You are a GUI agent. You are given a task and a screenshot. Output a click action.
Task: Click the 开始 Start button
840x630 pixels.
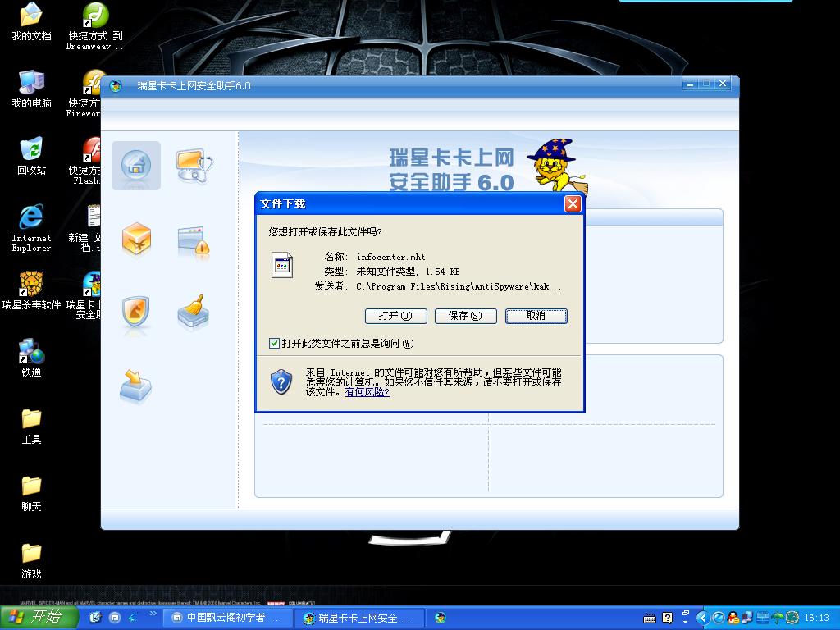(38, 618)
